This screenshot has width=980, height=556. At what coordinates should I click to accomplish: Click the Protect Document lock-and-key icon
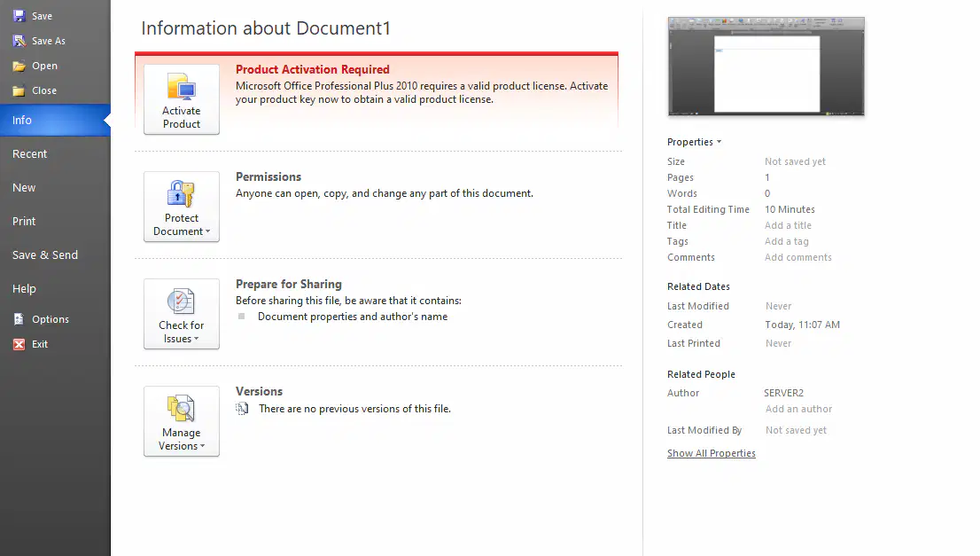click(x=182, y=194)
